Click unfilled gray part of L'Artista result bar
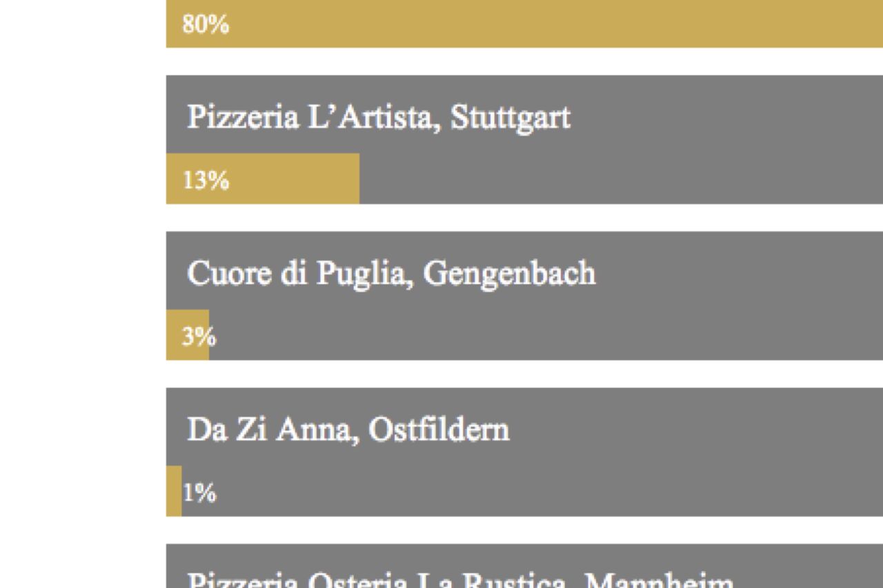Screen dimensions: 883x588 coord(621,179)
